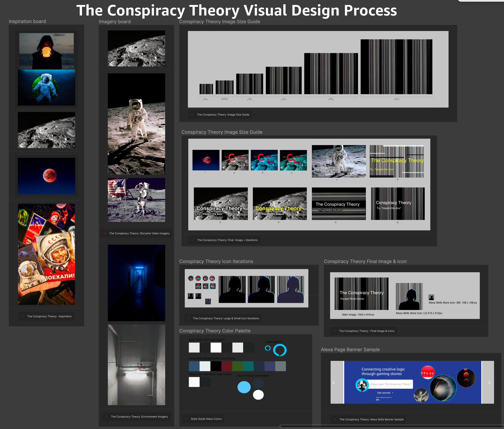Select the blue hallway environment image
Image resolution: width=504 pixels, height=429 pixels.
tap(136, 283)
